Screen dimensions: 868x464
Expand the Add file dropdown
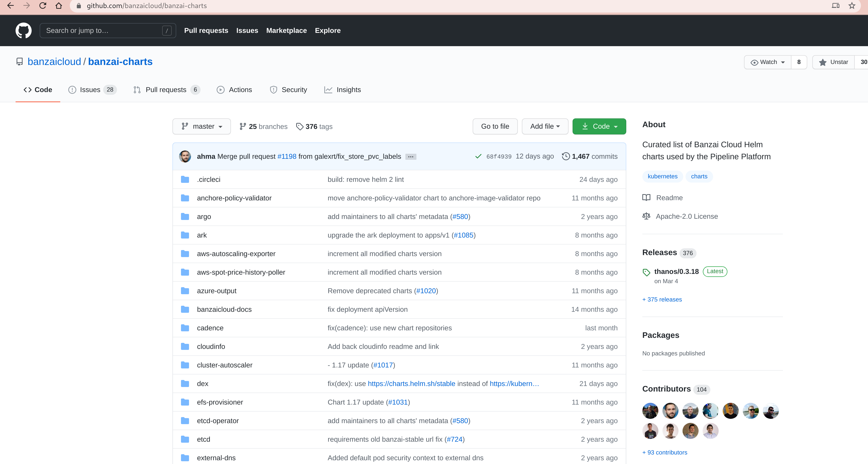click(x=545, y=126)
